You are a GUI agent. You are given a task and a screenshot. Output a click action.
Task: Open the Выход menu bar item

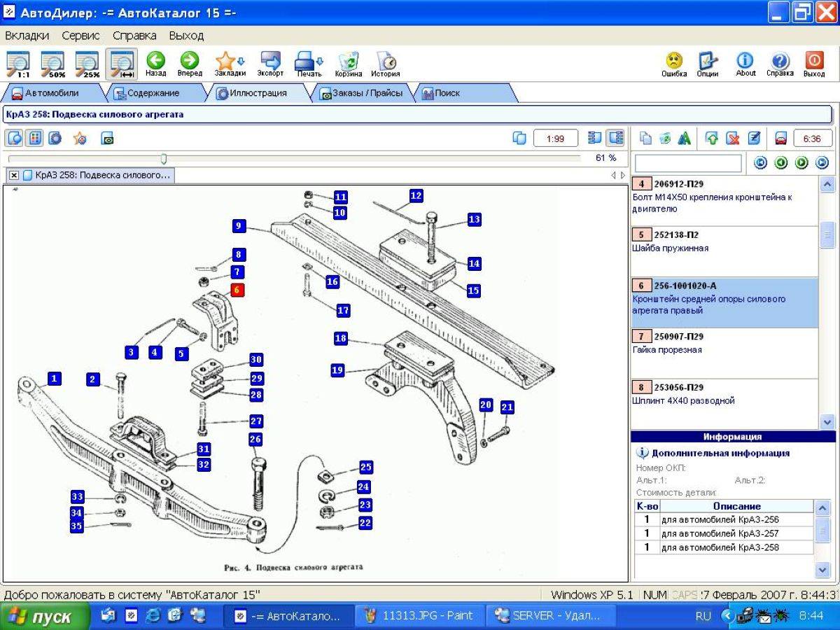click(x=186, y=35)
